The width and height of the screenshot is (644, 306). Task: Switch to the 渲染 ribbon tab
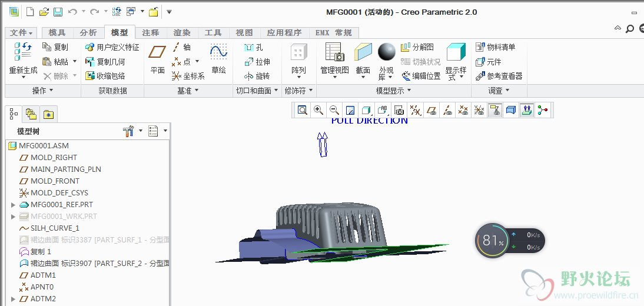pyautogui.click(x=182, y=33)
